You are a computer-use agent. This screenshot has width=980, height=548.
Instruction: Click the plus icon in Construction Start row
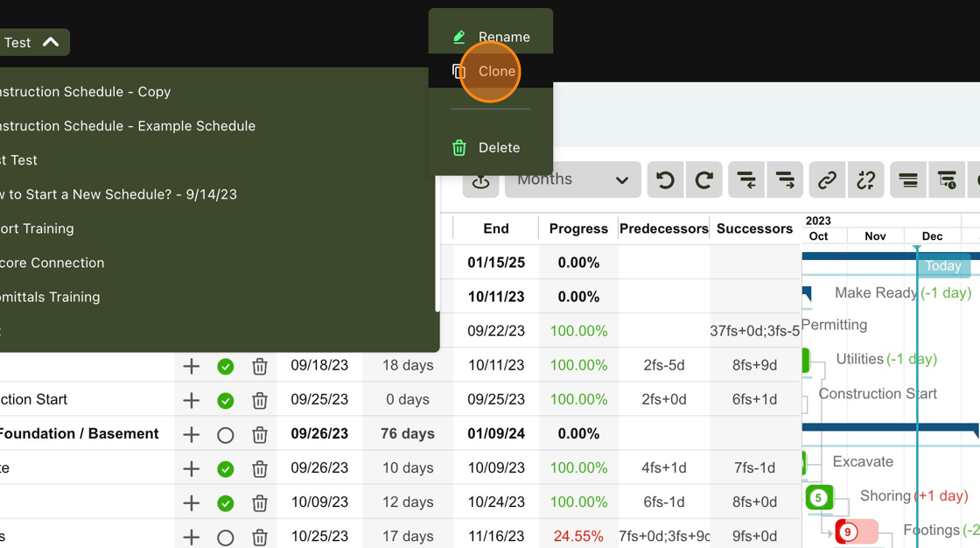192,400
